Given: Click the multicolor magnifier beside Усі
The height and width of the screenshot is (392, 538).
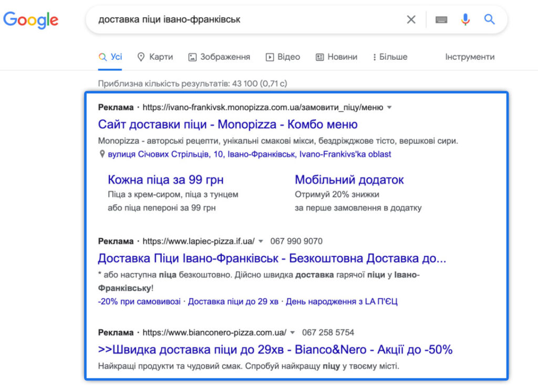Looking at the screenshot, I should [x=102, y=57].
